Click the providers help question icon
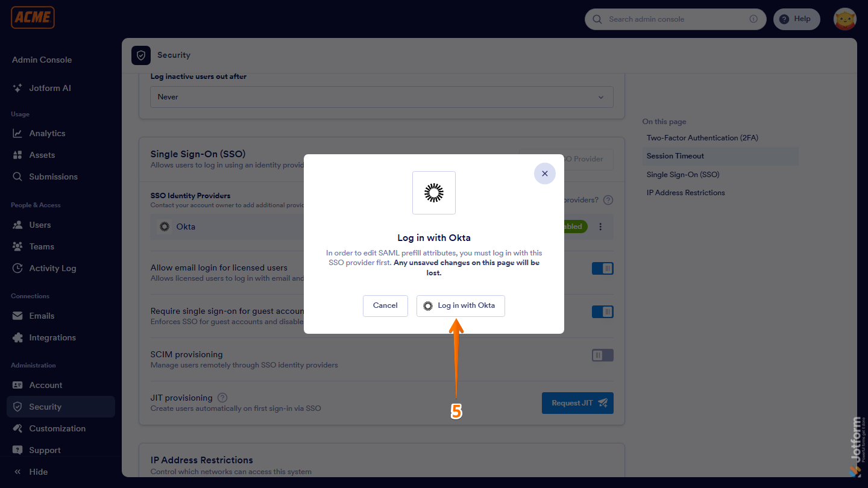Image resolution: width=868 pixels, height=488 pixels. click(x=608, y=200)
